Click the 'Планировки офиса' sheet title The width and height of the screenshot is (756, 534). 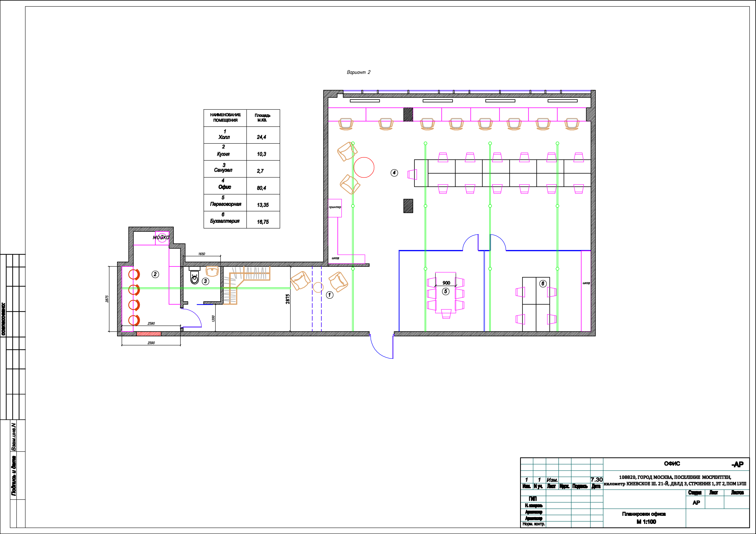pyautogui.click(x=644, y=514)
